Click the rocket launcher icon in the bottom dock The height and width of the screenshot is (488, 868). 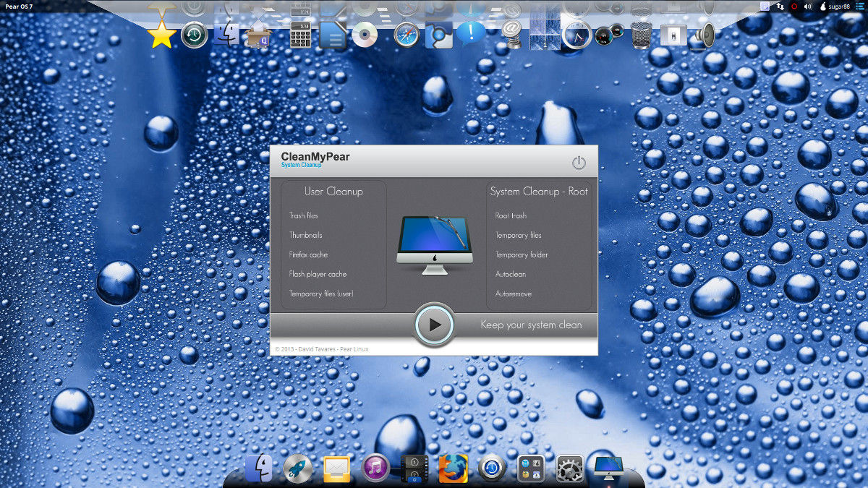pos(297,467)
